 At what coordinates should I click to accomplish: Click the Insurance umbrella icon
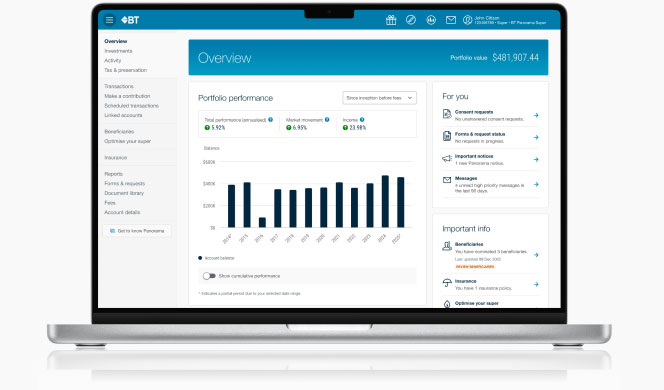click(447, 282)
